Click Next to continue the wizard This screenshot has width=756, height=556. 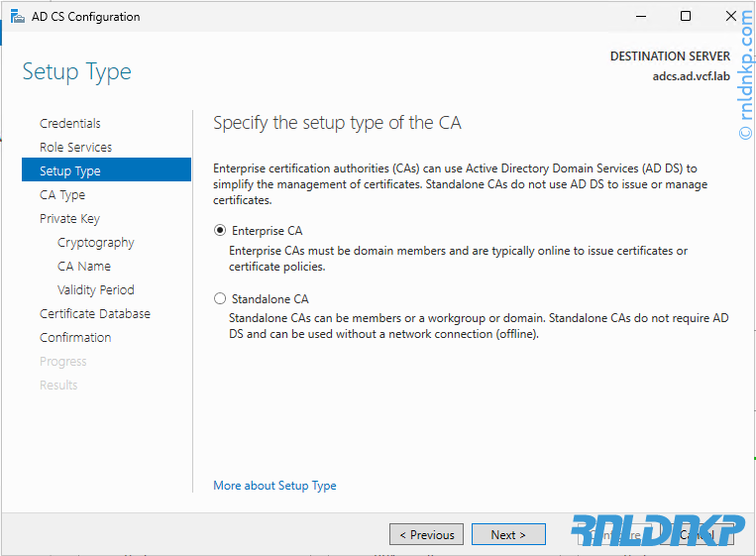(x=507, y=535)
